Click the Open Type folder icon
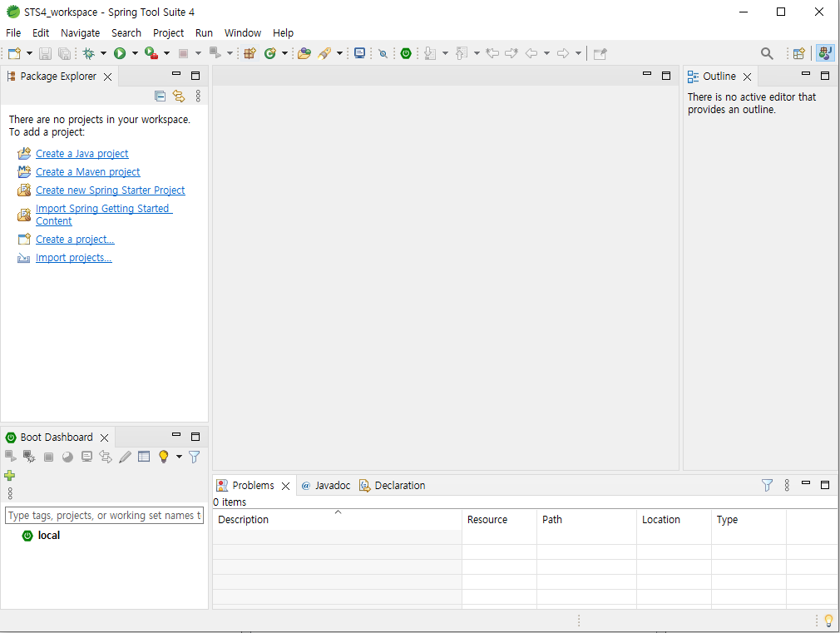 coord(304,53)
